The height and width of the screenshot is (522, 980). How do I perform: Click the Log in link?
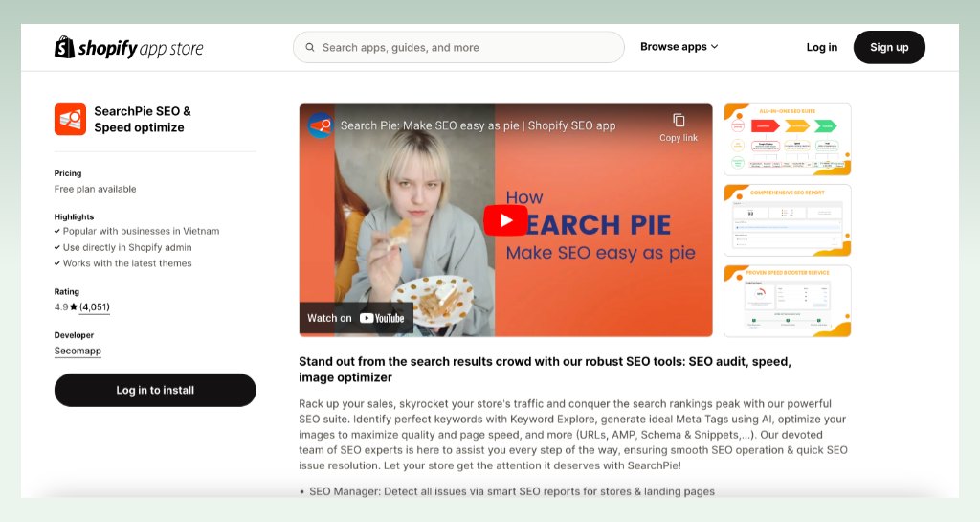click(x=821, y=47)
